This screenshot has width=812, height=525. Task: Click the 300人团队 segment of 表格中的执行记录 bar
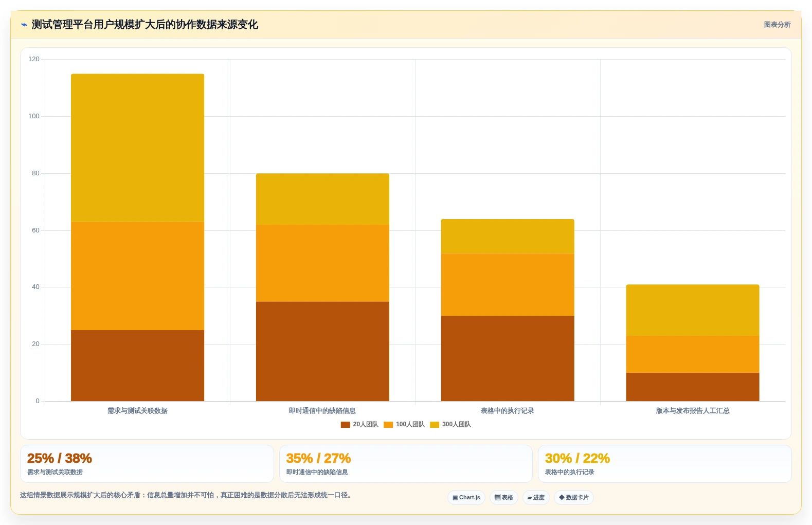pyautogui.click(x=508, y=237)
